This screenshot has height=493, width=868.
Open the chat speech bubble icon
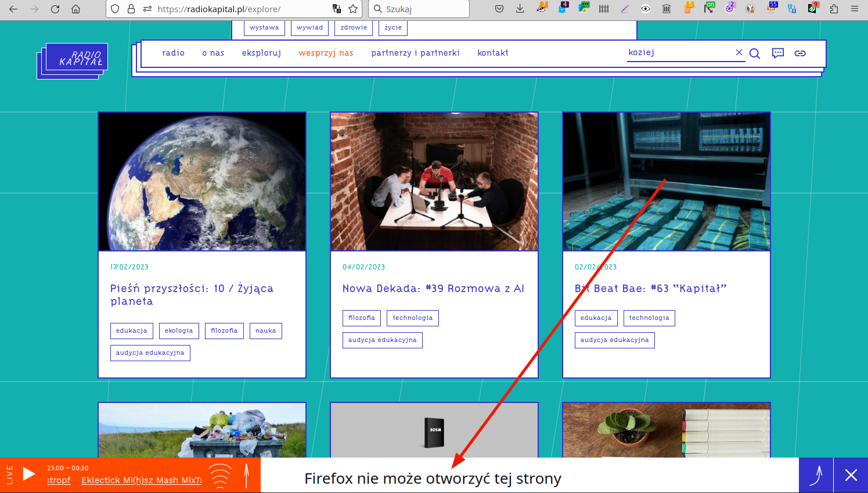pos(777,53)
